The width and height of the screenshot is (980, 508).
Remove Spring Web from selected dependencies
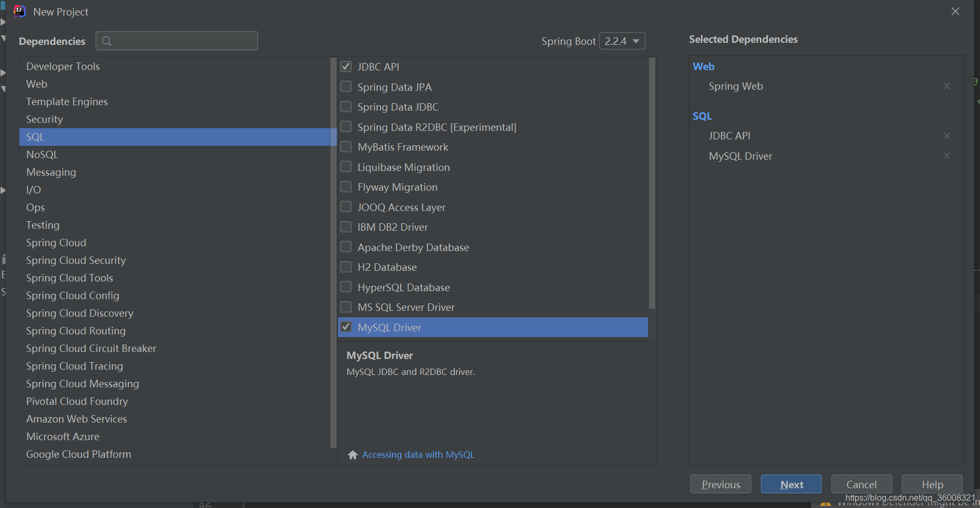[946, 86]
